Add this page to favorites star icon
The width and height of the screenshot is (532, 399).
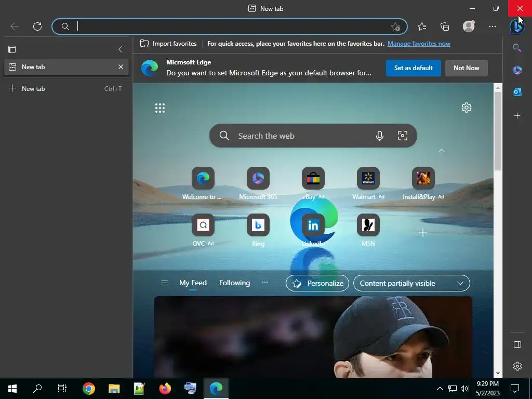point(395,27)
